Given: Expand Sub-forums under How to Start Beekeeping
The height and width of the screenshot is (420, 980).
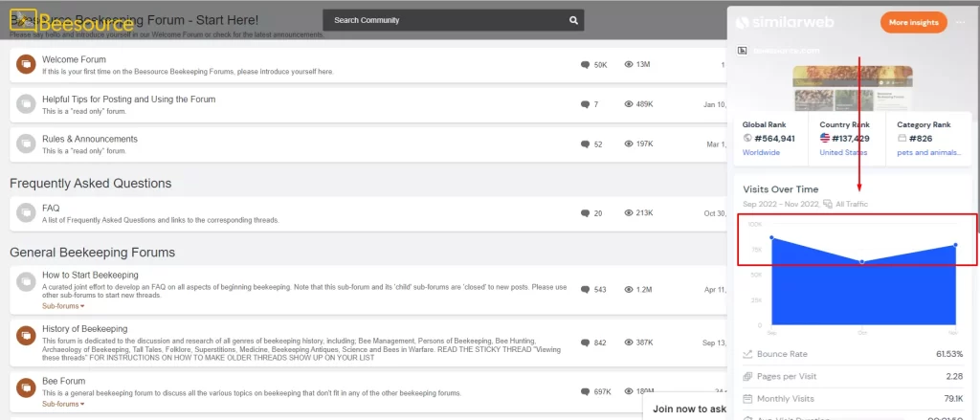Looking at the screenshot, I should point(63,306).
